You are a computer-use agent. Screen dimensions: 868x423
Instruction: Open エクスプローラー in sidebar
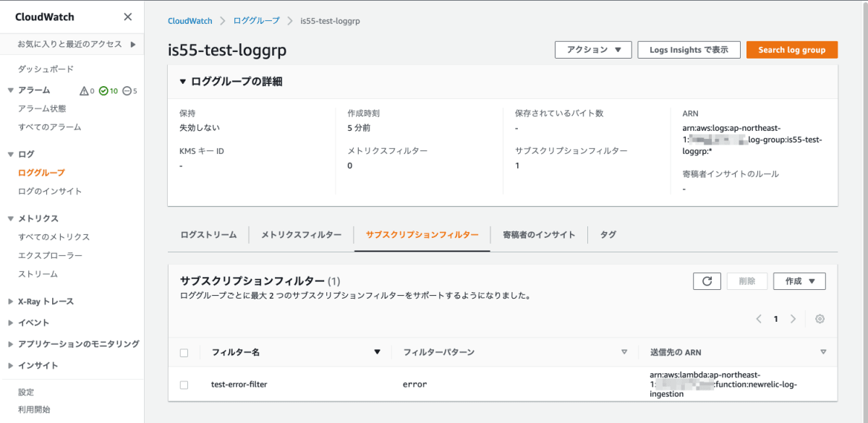(x=50, y=256)
